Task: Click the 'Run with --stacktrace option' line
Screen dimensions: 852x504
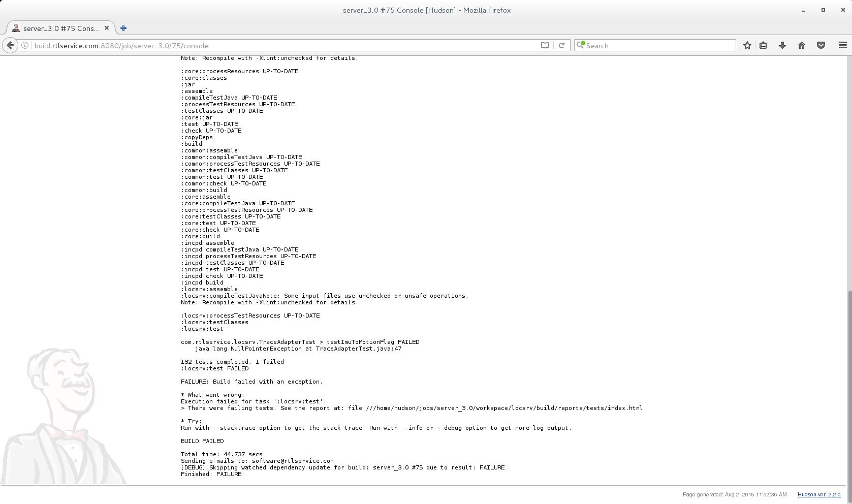Action: pyautogui.click(x=376, y=428)
